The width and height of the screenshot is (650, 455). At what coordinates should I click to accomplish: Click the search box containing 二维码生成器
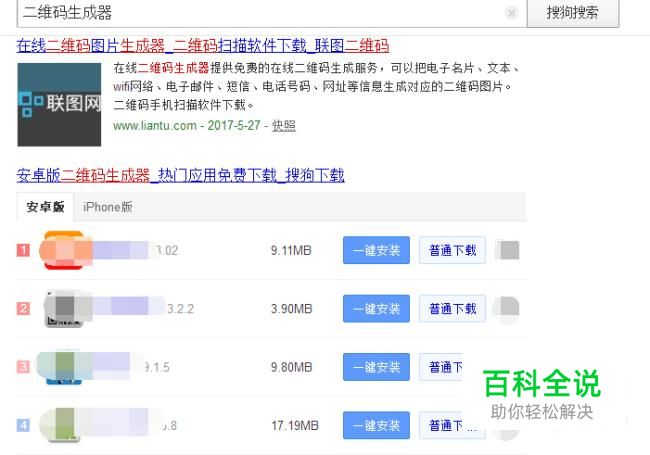(x=272, y=12)
